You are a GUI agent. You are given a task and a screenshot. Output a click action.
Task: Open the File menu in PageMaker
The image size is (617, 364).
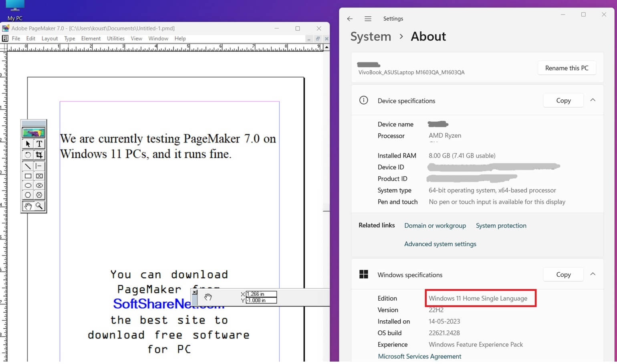[16, 38]
